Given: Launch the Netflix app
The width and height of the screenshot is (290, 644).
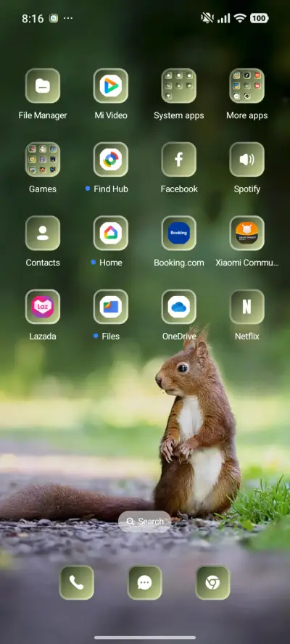Looking at the screenshot, I should pyautogui.click(x=247, y=307).
